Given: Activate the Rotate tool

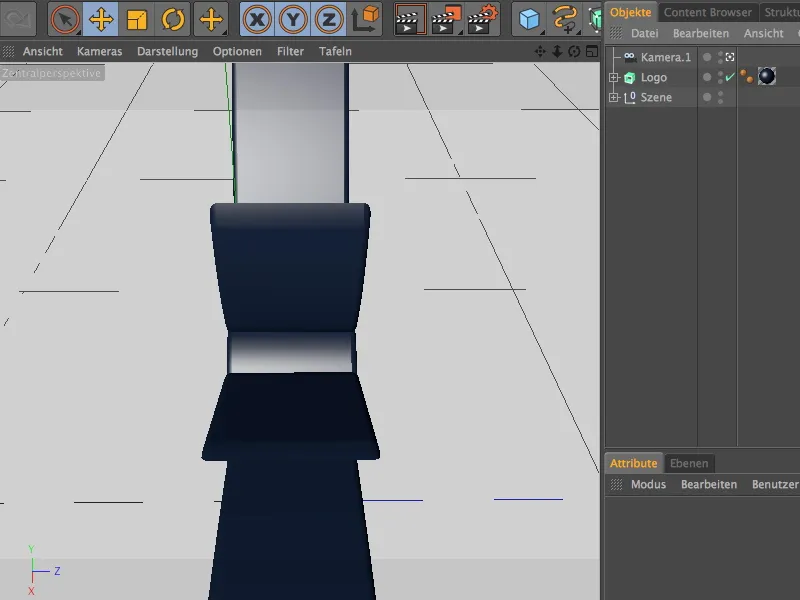Looking at the screenshot, I should click(x=172, y=19).
